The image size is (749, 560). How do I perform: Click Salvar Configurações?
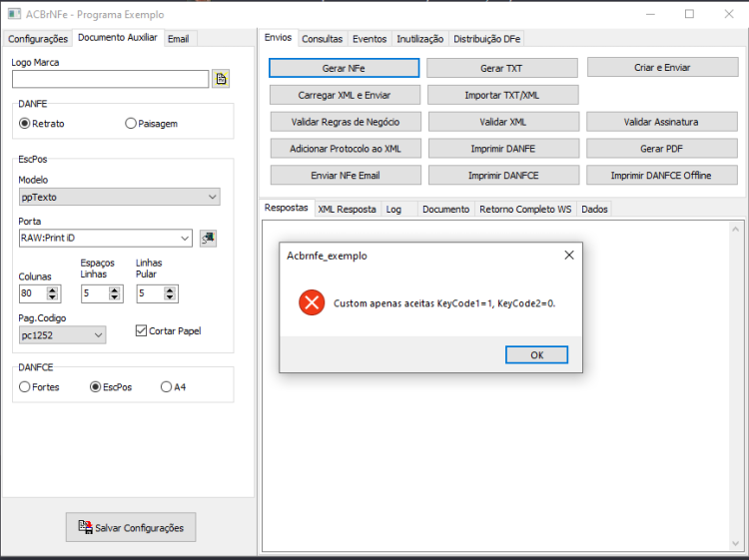[131, 527]
